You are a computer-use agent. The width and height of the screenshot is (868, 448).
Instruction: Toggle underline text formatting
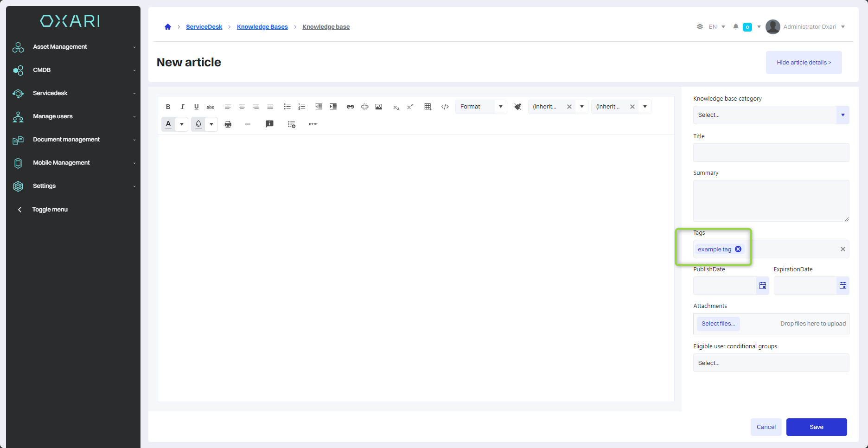coord(196,107)
